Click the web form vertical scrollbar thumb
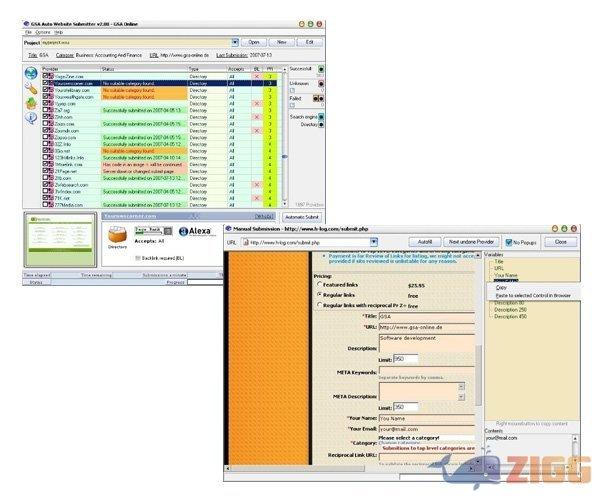Viewport: 600px width, 500px height. [478, 375]
